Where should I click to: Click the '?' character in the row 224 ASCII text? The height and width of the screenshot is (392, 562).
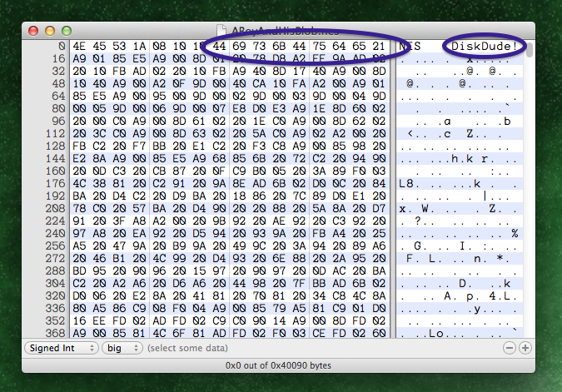418,221
